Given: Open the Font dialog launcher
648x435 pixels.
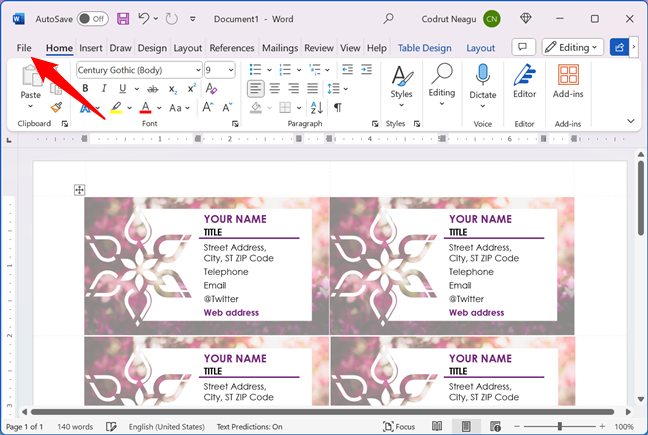Looking at the screenshot, I should pos(235,124).
